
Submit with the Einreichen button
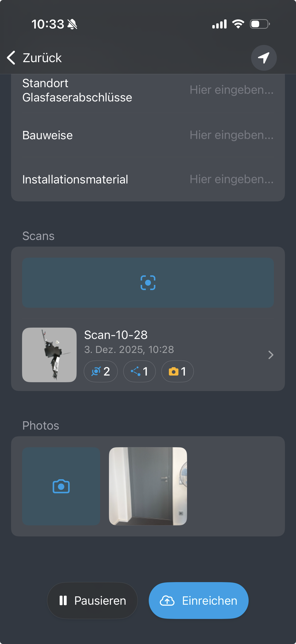click(x=199, y=601)
